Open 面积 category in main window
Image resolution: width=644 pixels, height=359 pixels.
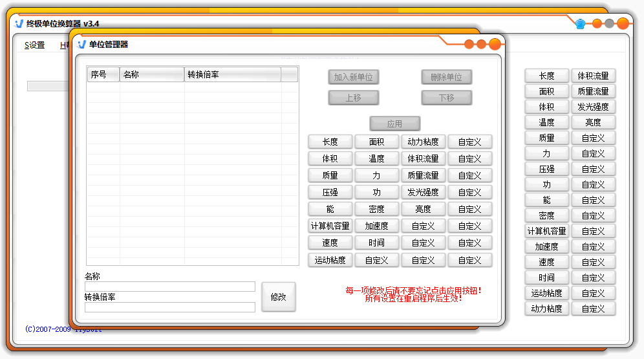[x=546, y=91]
